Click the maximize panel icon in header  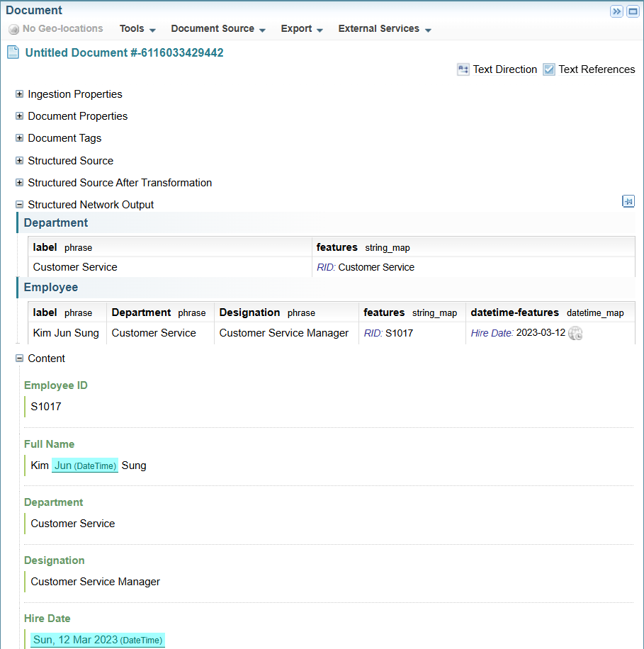633,11
